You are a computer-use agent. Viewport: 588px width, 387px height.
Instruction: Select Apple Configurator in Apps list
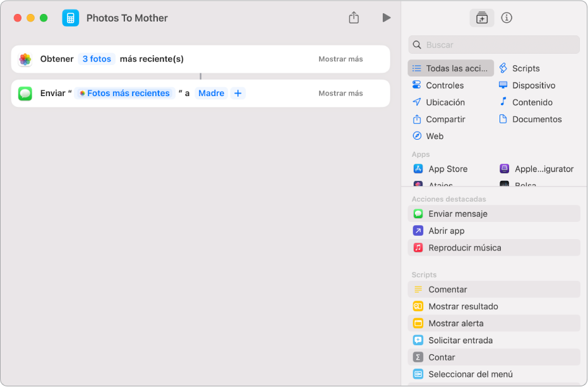537,169
